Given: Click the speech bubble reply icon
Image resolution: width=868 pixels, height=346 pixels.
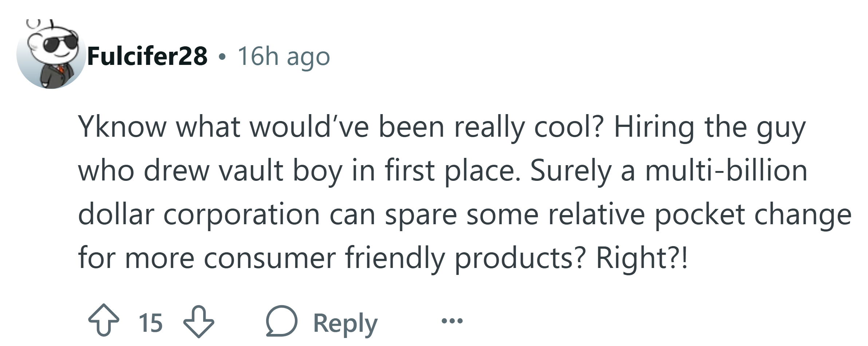Looking at the screenshot, I should (281, 321).
